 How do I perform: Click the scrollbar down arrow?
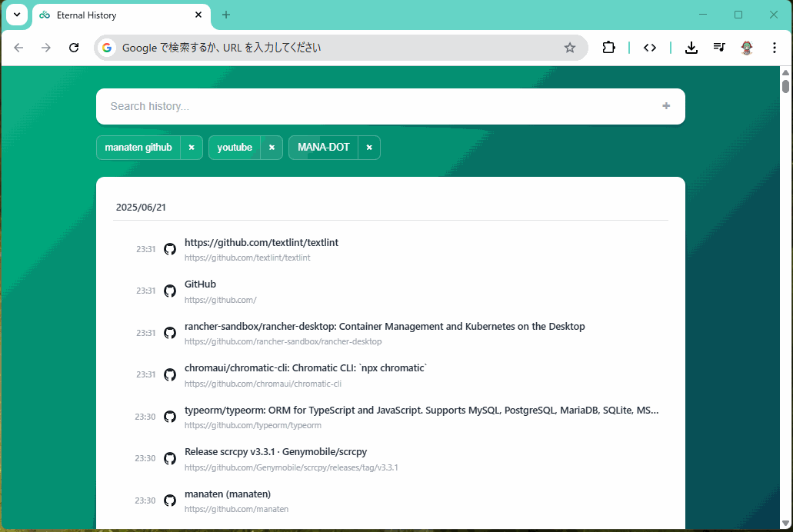785,524
